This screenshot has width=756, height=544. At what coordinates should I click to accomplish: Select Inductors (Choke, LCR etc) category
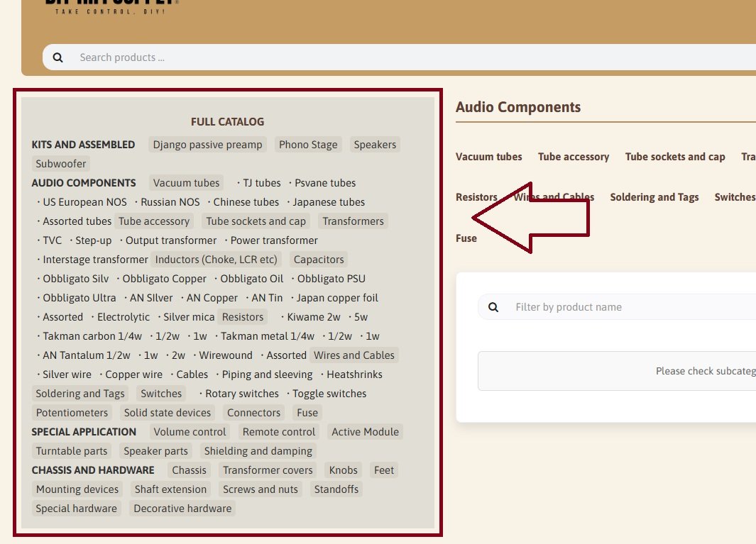tap(216, 260)
